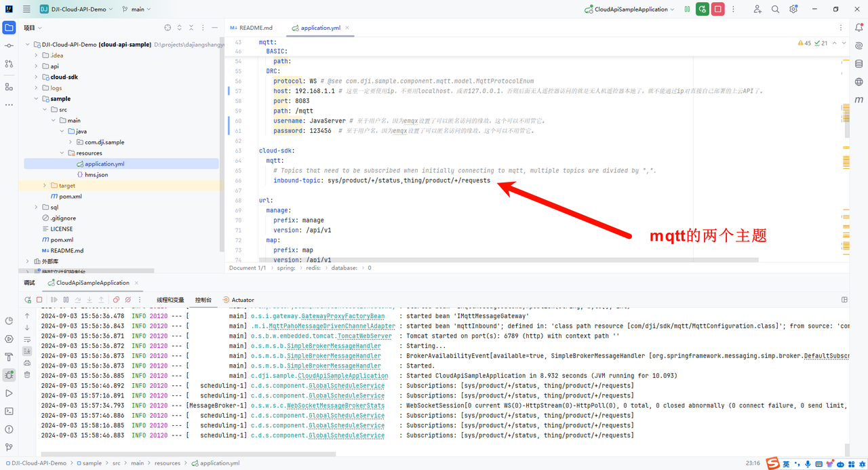Stop the debug session in toolbar
This screenshot has height=470, width=868.
coord(39,300)
